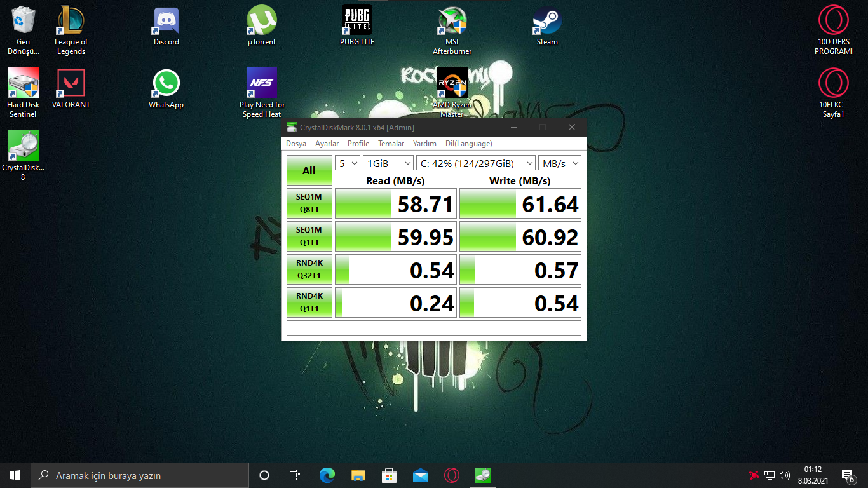Select the Recycle Bin desktop icon
Viewport: 868px width, 488px height.
point(24,30)
